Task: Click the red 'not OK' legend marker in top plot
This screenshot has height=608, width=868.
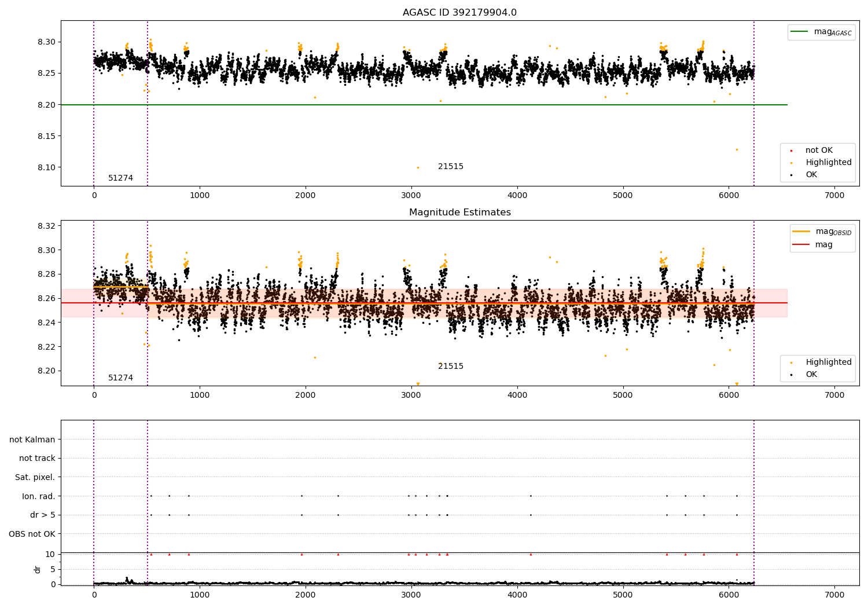Action: (791, 151)
